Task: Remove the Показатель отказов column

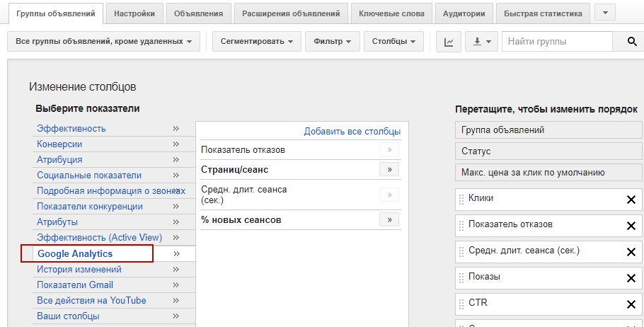Action: coord(631,226)
